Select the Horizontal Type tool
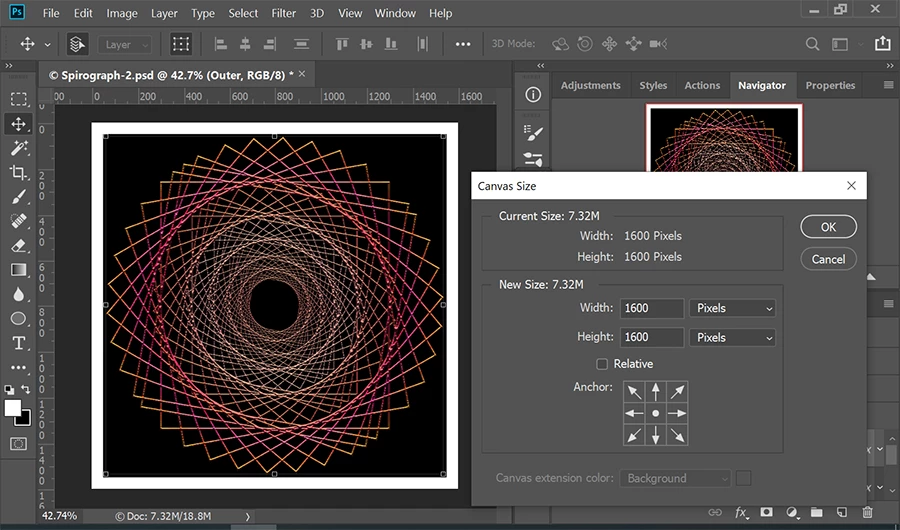Viewport: 900px width, 530px height. click(18, 343)
